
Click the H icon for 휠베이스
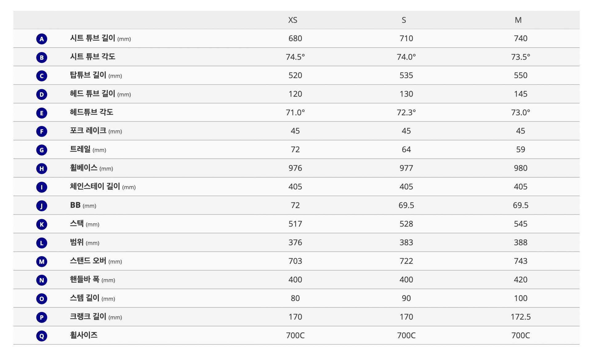click(x=42, y=168)
